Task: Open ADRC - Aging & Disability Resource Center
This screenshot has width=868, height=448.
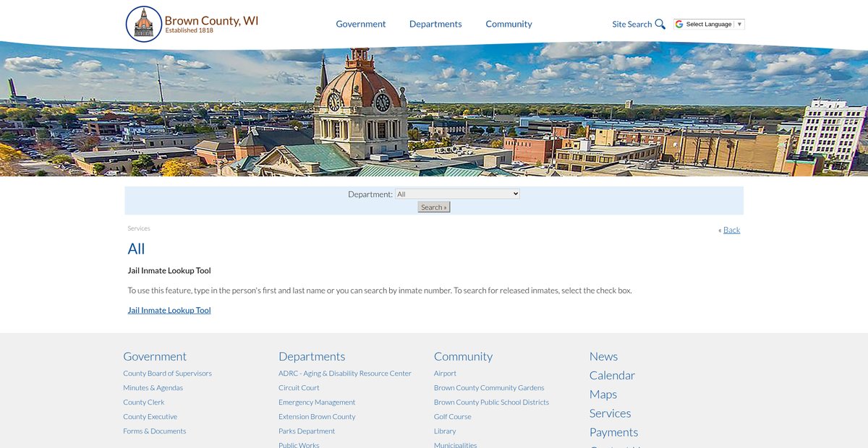Action: click(345, 374)
